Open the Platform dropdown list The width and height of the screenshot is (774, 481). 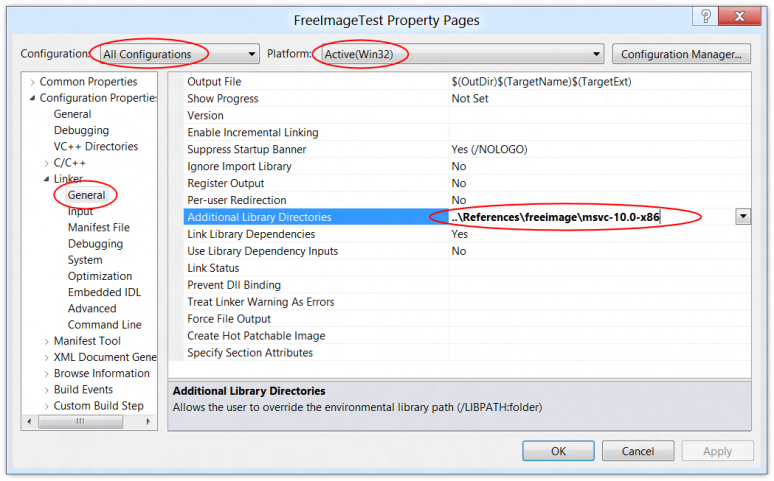pyautogui.click(x=596, y=54)
